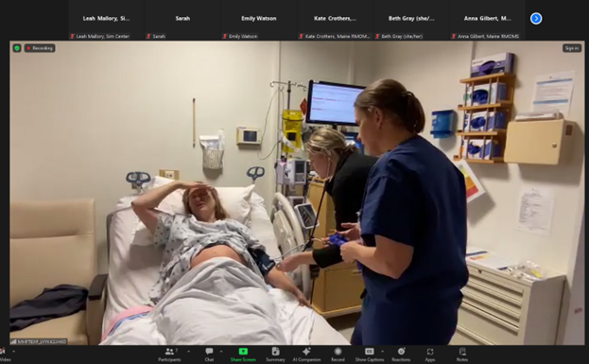Expand video options arrow beside Video
The width and height of the screenshot is (589, 364).
coord(14,352)
